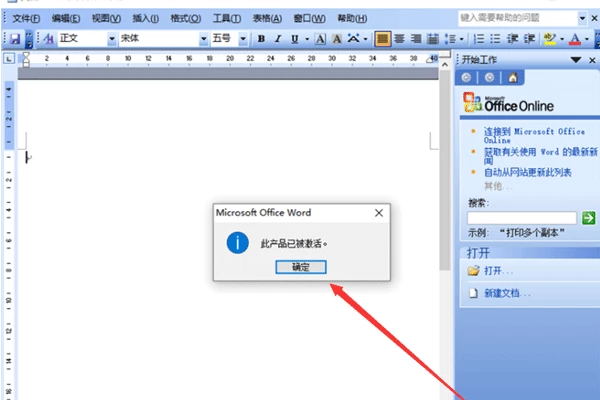Viewport: 600px width, 400px height.
Task: Open the 开始工作 task pane menu arrow
Action: pyautogui.click(x=576, y=60)
